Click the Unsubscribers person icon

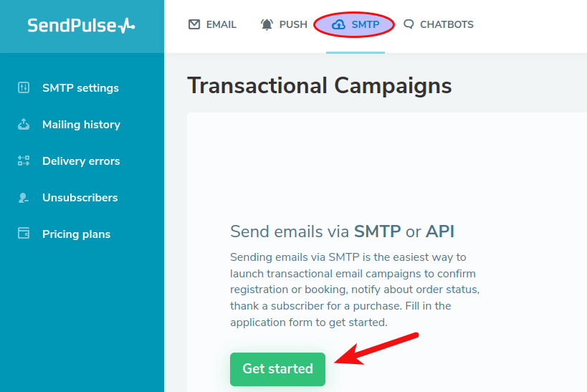point(24,198)
